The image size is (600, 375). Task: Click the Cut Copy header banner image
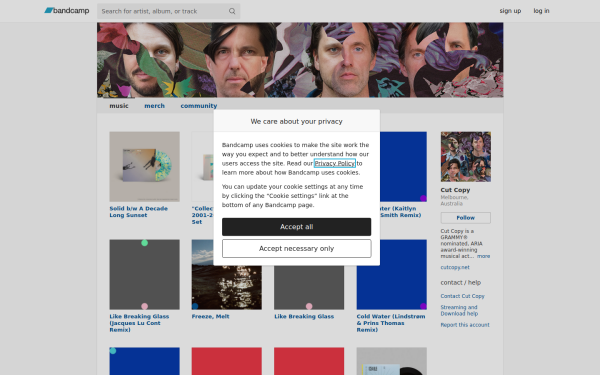pos(300,60)
